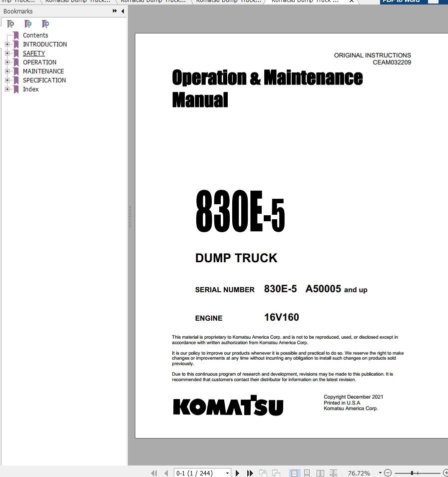Viewport: 448px width, 477px height.
Task: Open the Contents bookmark
Action: point(35,35)
